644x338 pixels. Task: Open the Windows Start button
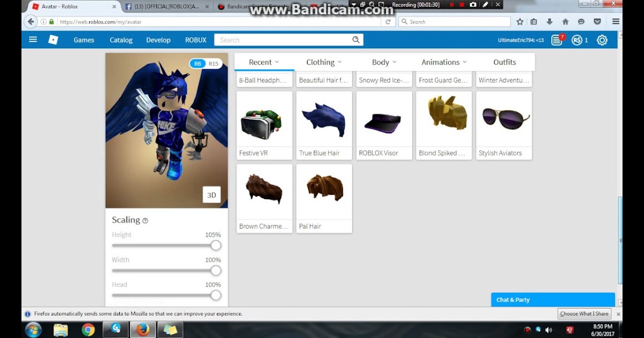pyautogui.click(x=33, y=329)
